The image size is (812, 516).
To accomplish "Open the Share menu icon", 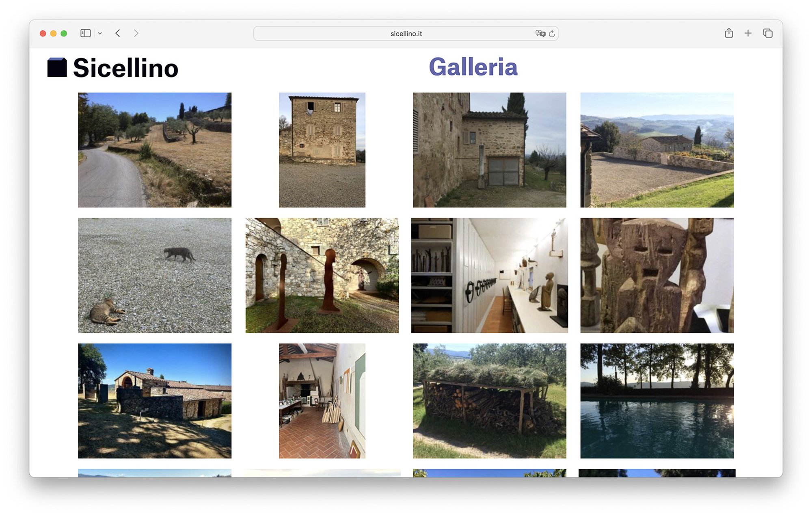I will pos(729,33).
